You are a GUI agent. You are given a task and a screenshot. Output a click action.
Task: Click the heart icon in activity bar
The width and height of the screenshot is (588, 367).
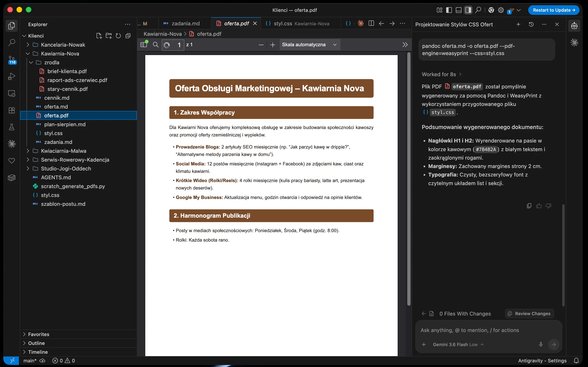point(11,161)
